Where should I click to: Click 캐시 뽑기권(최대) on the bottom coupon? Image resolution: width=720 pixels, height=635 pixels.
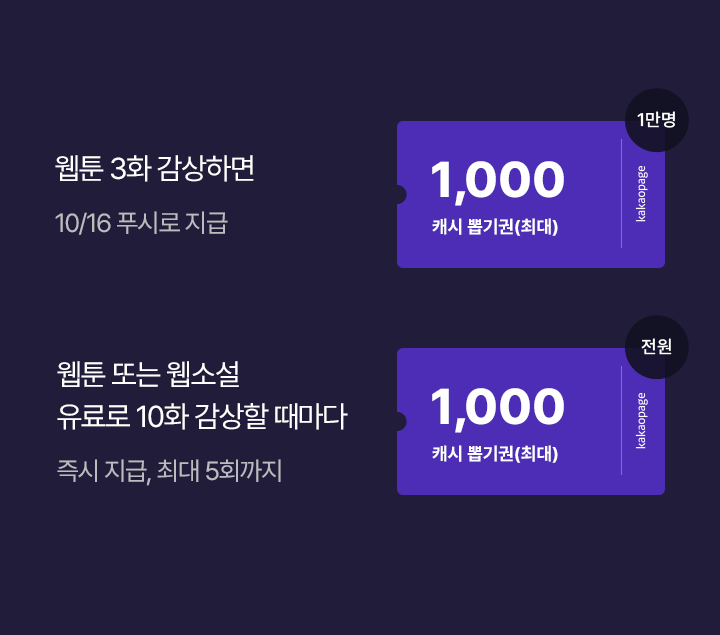click(495, 454)
